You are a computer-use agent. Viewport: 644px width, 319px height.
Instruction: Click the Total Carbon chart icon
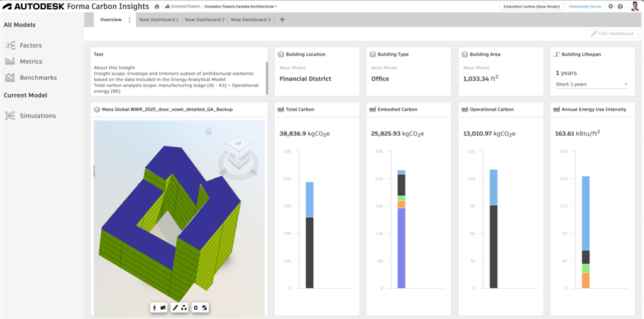coord(281,109)
